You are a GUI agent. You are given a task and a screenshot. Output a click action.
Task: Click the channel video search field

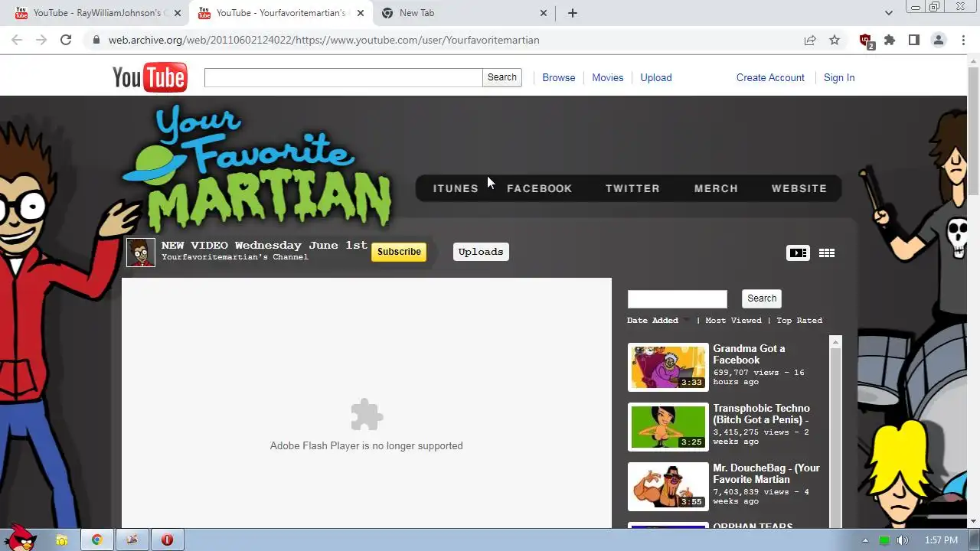click(677, 298)
